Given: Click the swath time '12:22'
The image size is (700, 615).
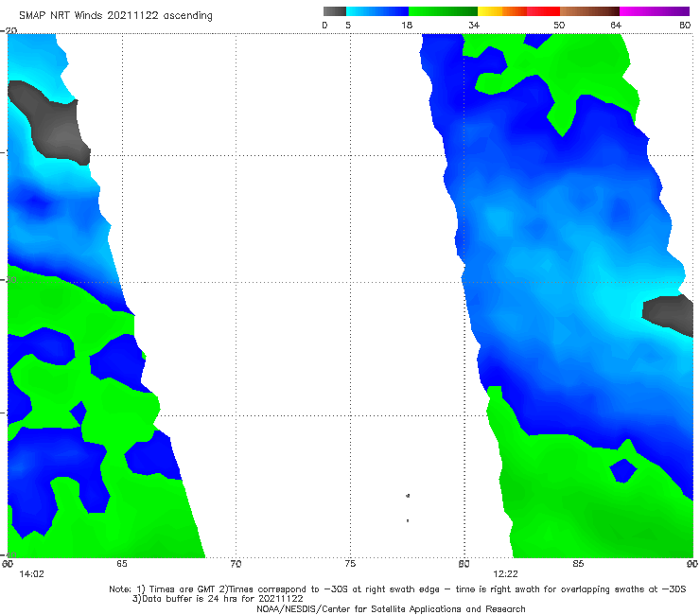Looking at the screenshot, I should 505,574.
